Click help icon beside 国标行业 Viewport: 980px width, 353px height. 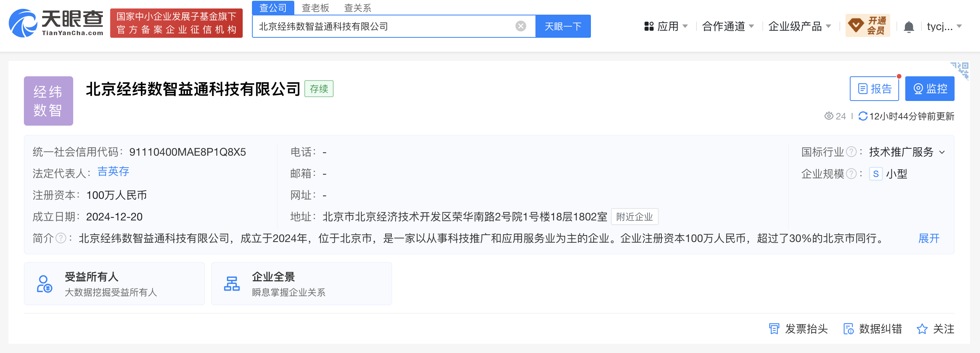point(851,152)
